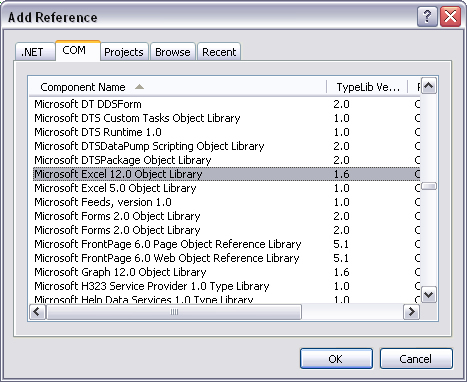Open the Recent tab

[219, 52]
